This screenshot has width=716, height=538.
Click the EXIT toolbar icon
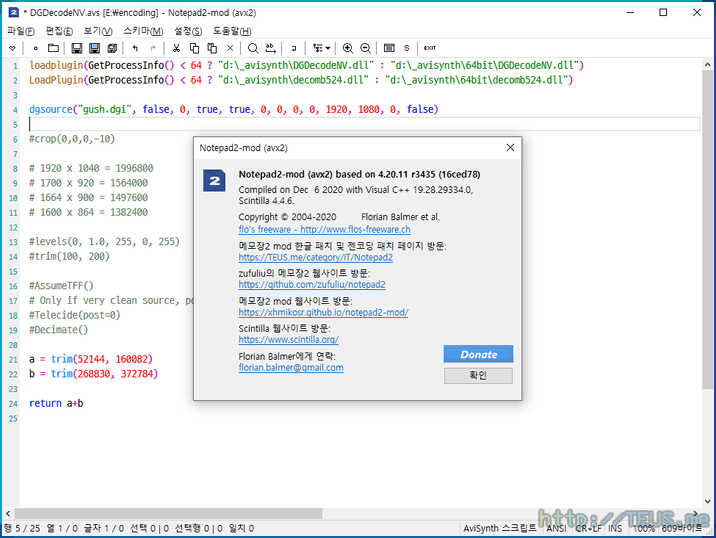[x=430, y=48]
